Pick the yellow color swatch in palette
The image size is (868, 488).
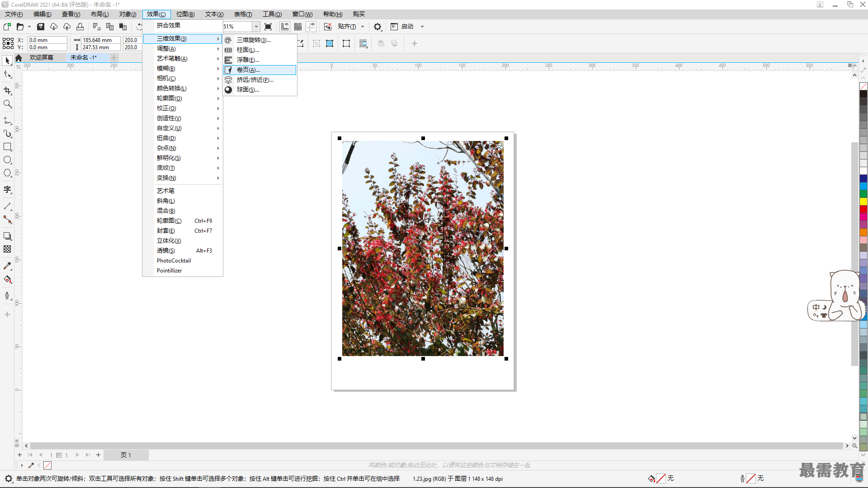863,202
